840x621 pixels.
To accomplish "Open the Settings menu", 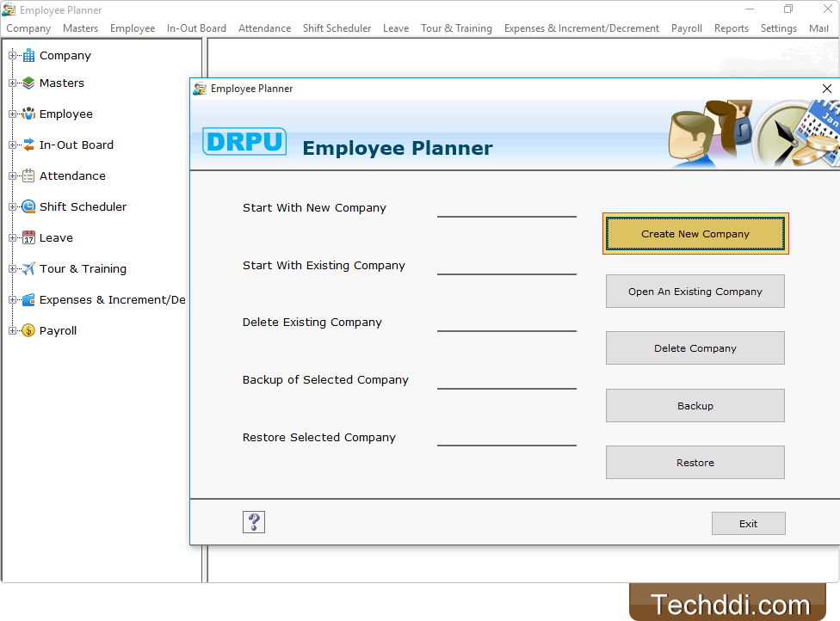I will point(778,28).
